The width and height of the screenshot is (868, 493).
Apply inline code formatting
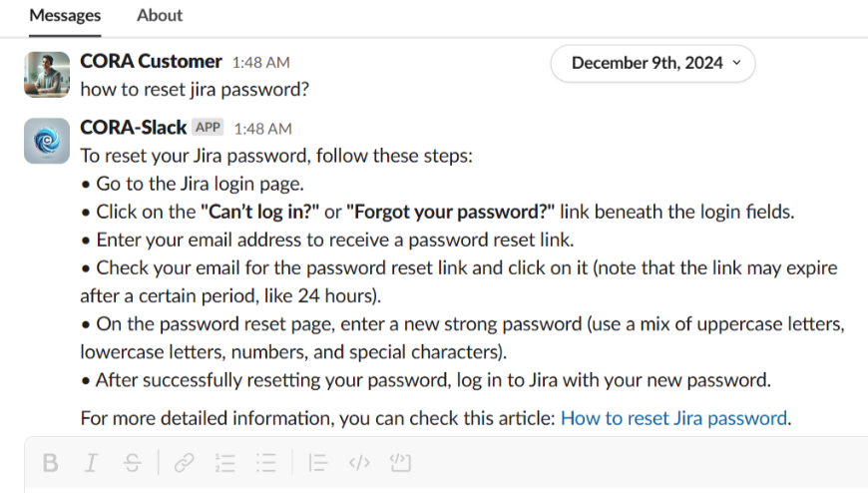[x=359, y=463]
